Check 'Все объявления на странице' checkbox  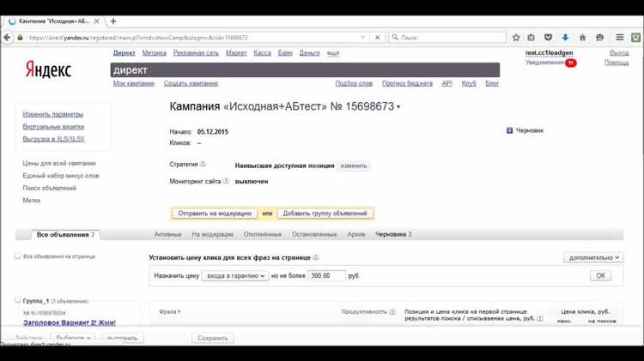click(x=17, y=256)
